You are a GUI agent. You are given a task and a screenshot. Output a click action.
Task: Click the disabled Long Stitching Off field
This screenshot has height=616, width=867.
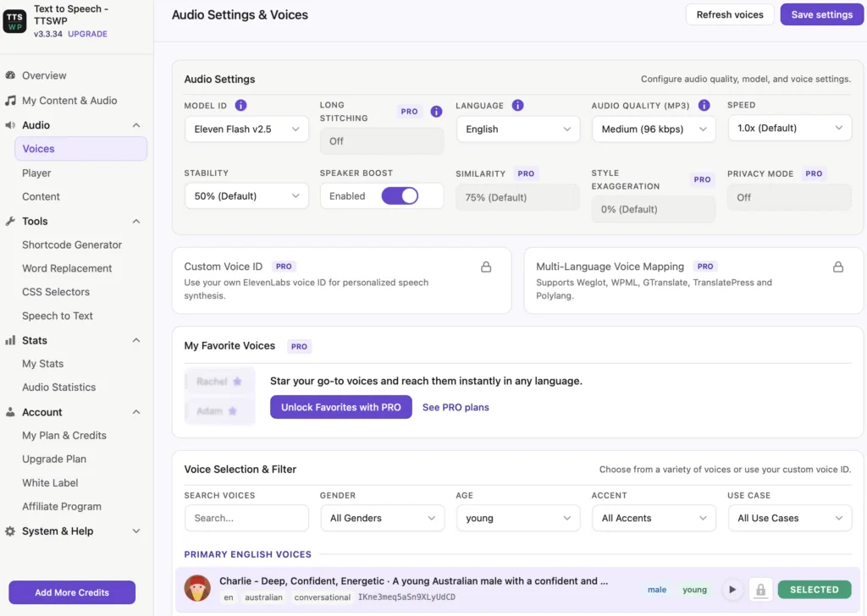[x=382, y=140]
